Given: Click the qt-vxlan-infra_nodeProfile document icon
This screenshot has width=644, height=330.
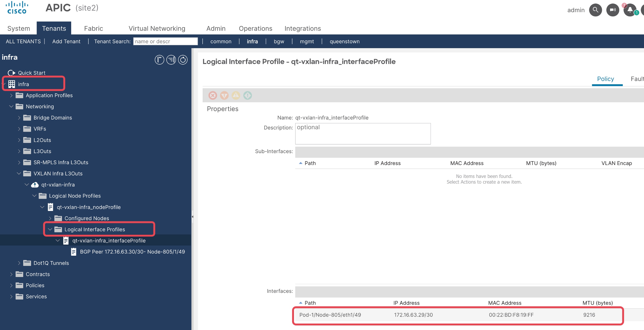Looking at the screenshot, I should pyautogui.click(x=50, y=207).
